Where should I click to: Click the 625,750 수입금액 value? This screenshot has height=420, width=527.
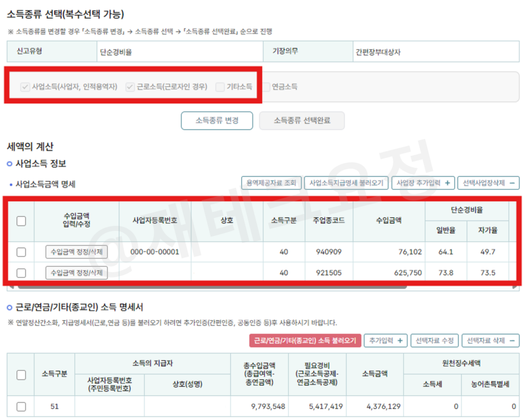pos(408,273)
